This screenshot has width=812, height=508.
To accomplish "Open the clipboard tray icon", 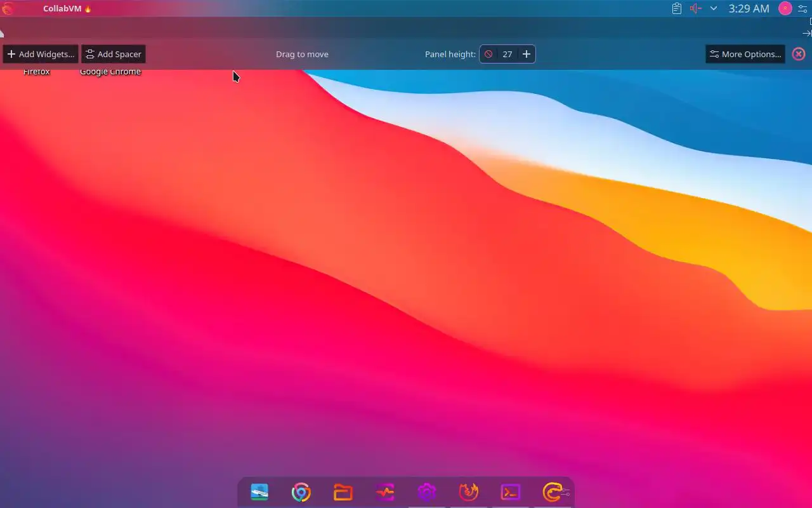I will 677,8.
